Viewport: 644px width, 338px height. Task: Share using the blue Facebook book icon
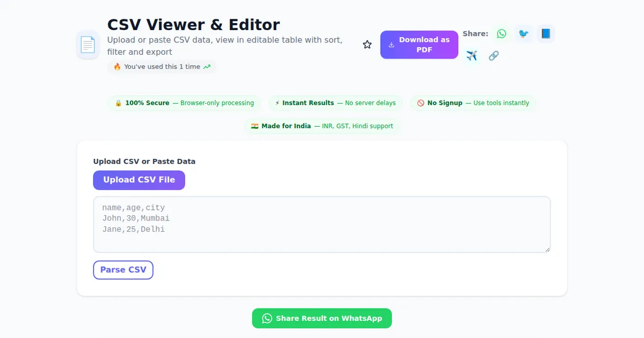click(x=545, y=33)
